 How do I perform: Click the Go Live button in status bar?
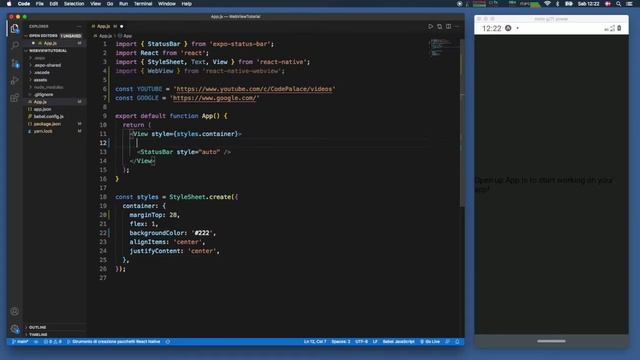430,342
